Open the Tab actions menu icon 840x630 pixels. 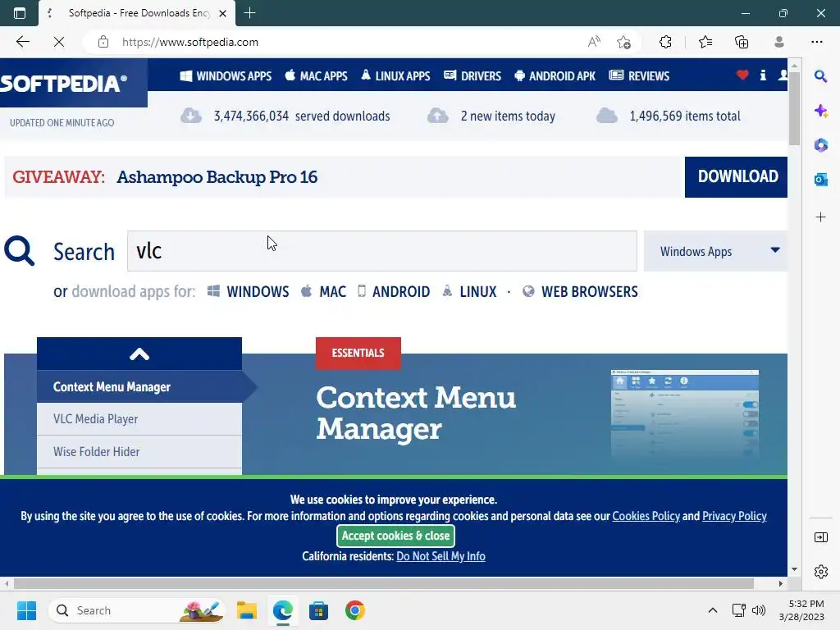[20, 13]
